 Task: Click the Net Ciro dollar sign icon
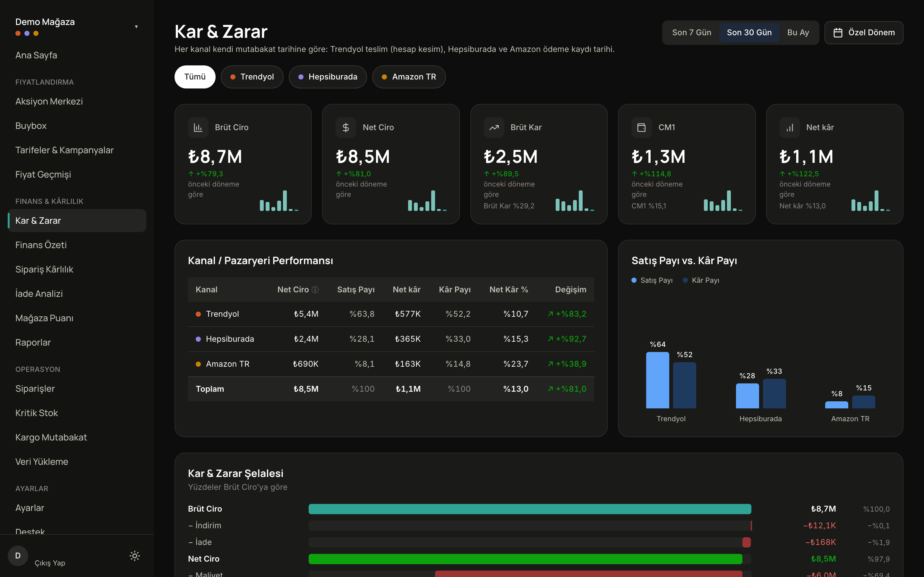pos(346,128)
